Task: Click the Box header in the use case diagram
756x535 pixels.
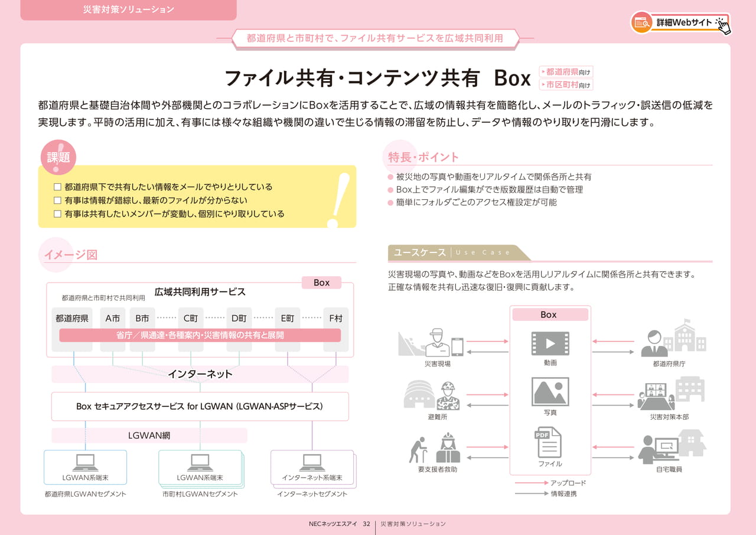Action: (x=550, y=314)
